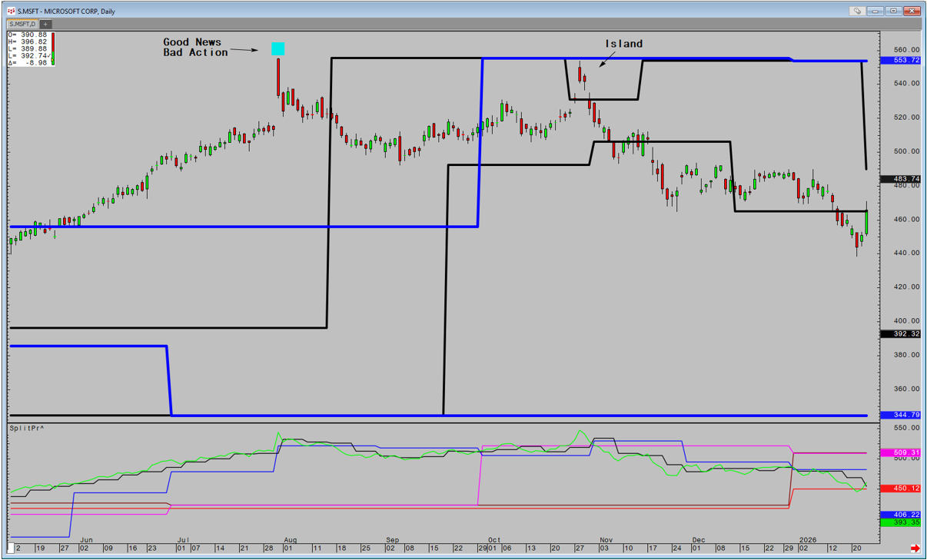Open the SplitPr^ study label
This screenshot has width=927, height=560.
point(26,427)
